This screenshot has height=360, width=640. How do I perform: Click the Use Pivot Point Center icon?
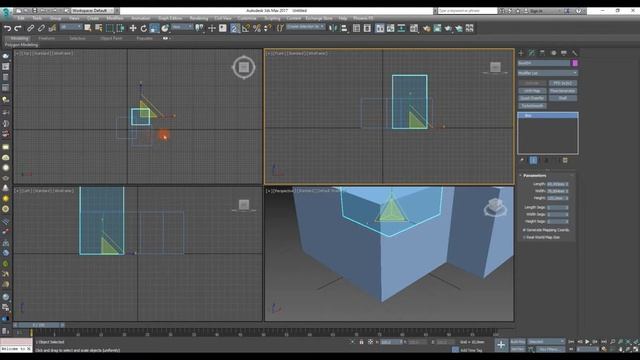pos(200,28)
